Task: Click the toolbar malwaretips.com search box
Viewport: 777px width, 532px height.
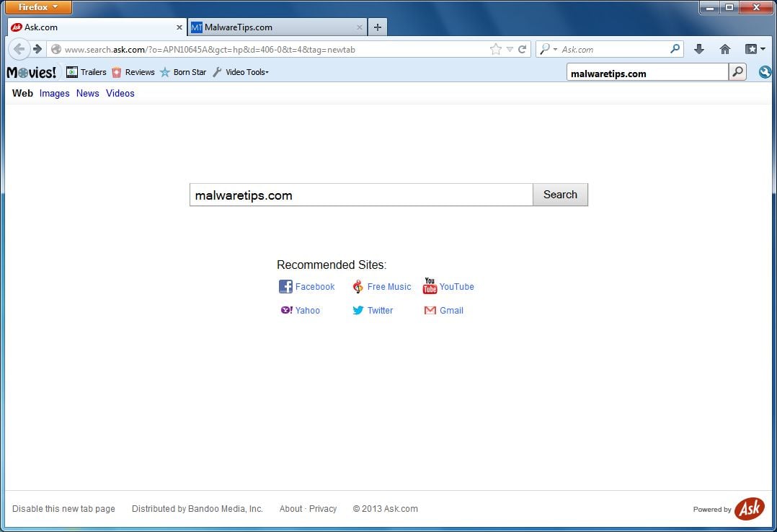Action: coord(647,73)
